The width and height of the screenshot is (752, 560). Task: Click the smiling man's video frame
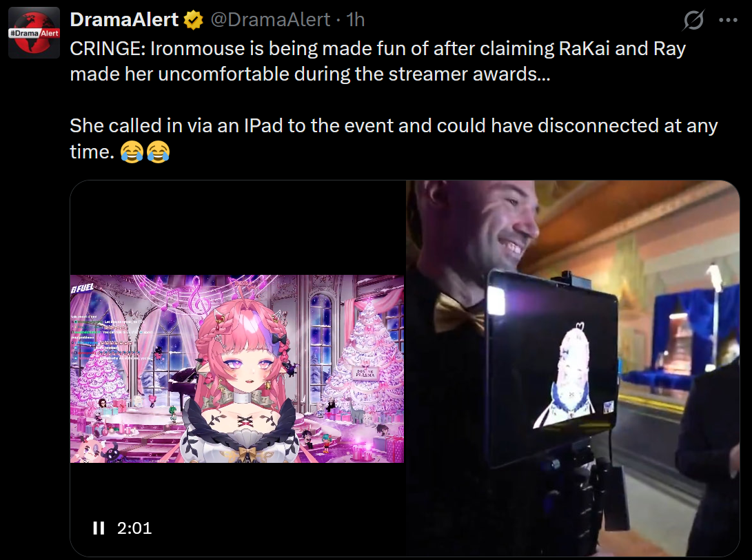click(x=573, y=369)
